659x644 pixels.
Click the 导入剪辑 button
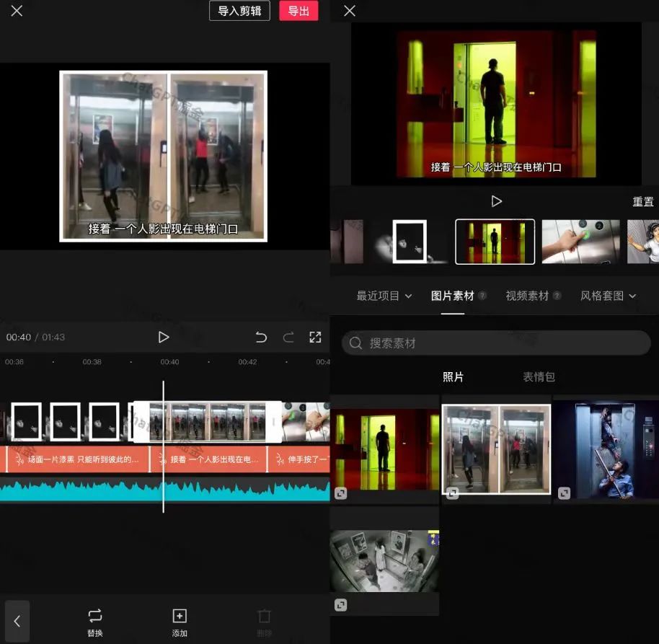pyautogui.click(x=239, y=11)
